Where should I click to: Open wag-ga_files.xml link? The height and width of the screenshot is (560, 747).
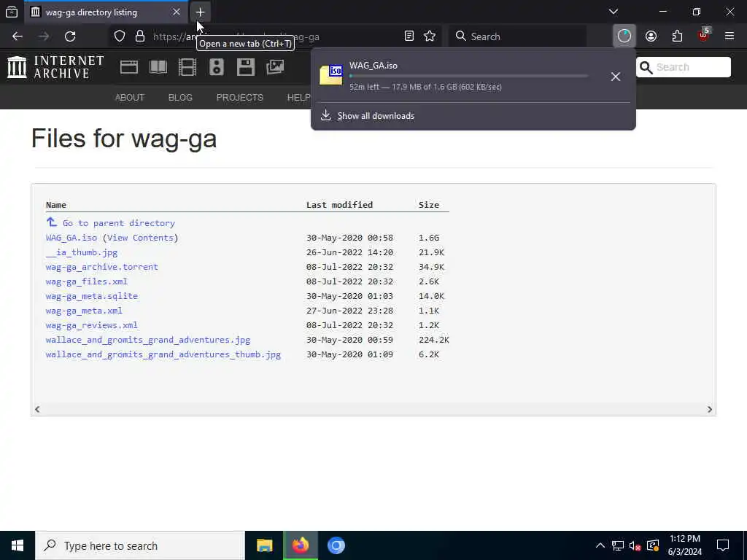click(x=87, y=281)
